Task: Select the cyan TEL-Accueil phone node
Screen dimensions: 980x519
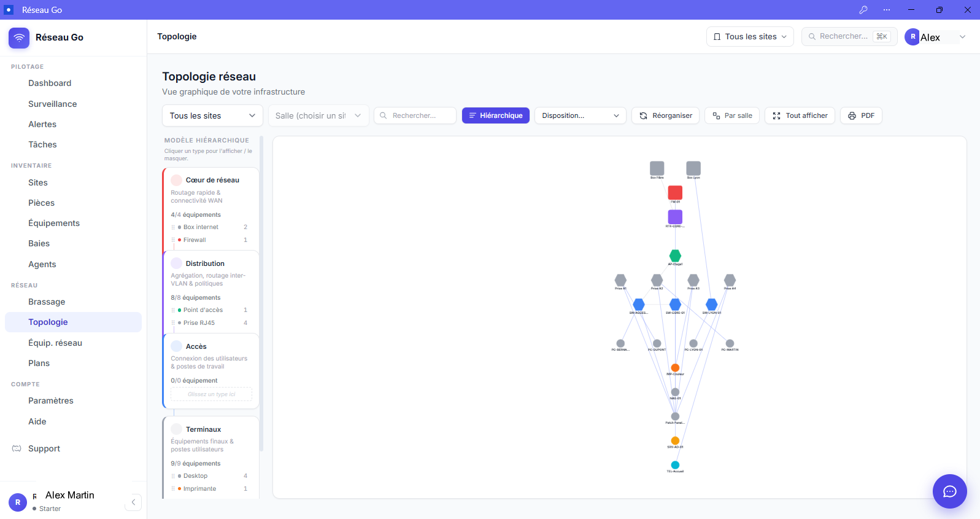Action: point(675,465)
